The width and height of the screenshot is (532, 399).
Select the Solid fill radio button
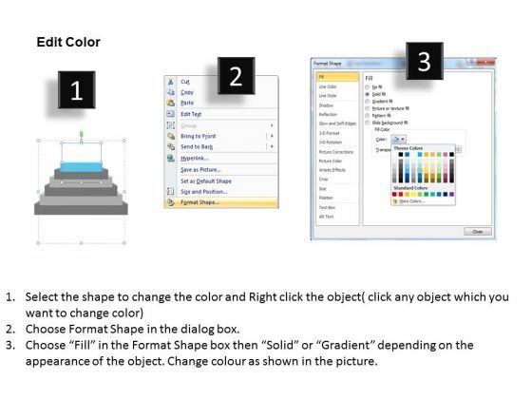[x=367, y=94]
